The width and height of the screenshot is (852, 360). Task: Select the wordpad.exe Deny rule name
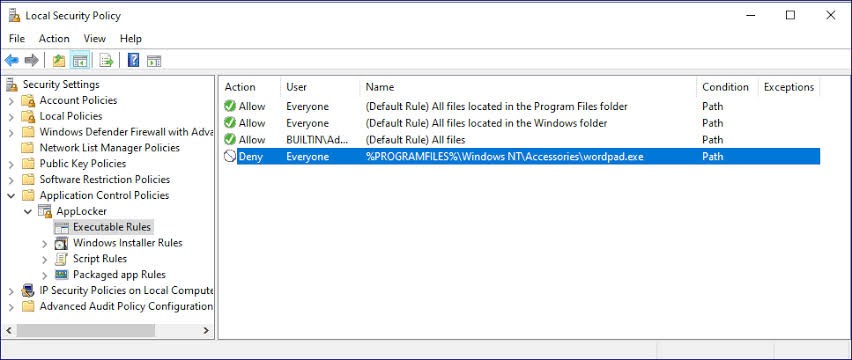[x=505, y=156]
